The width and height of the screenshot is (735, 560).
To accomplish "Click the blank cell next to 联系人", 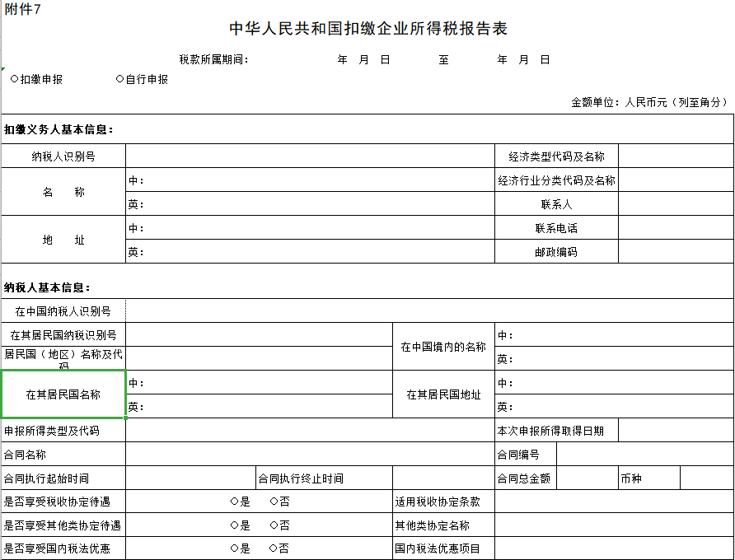I will pos(676,204).
